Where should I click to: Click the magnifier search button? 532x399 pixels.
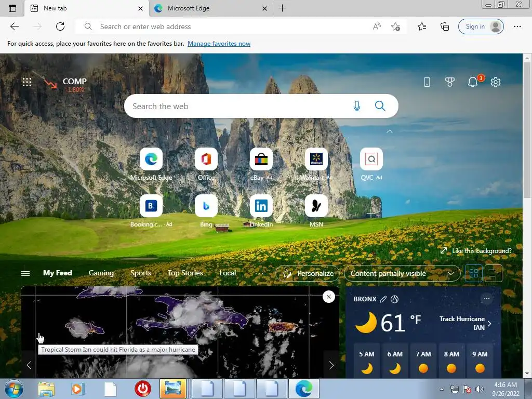tap(380, 106)
